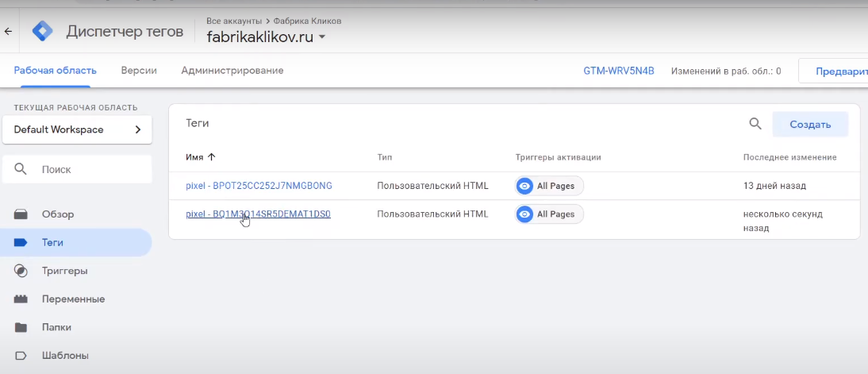
Task: Click All Pages trigger of first tag
Action: tap(549, 186)
